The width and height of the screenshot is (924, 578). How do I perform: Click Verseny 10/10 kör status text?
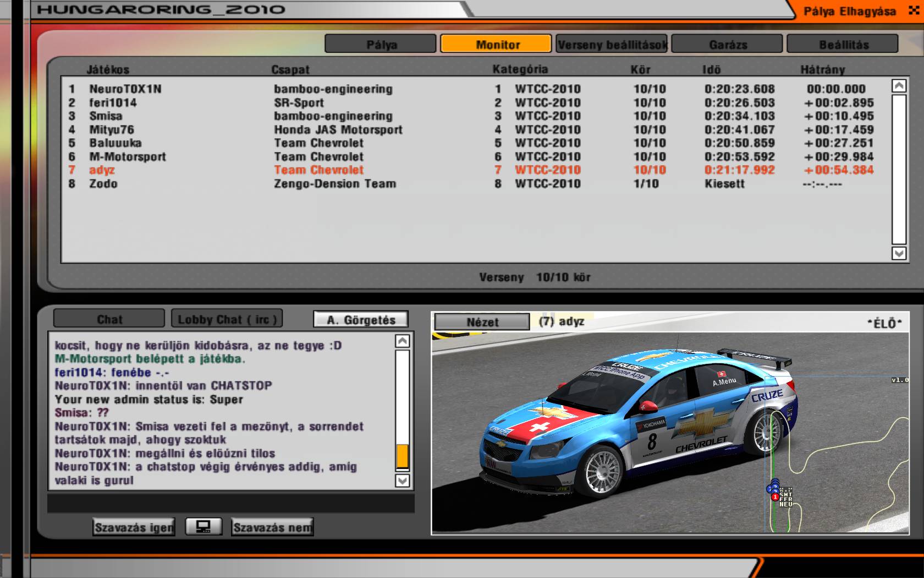[535, 277]
